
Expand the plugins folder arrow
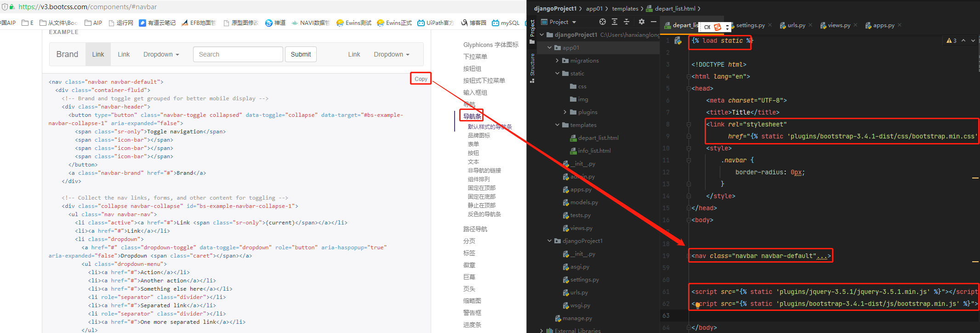pos(565,112)
